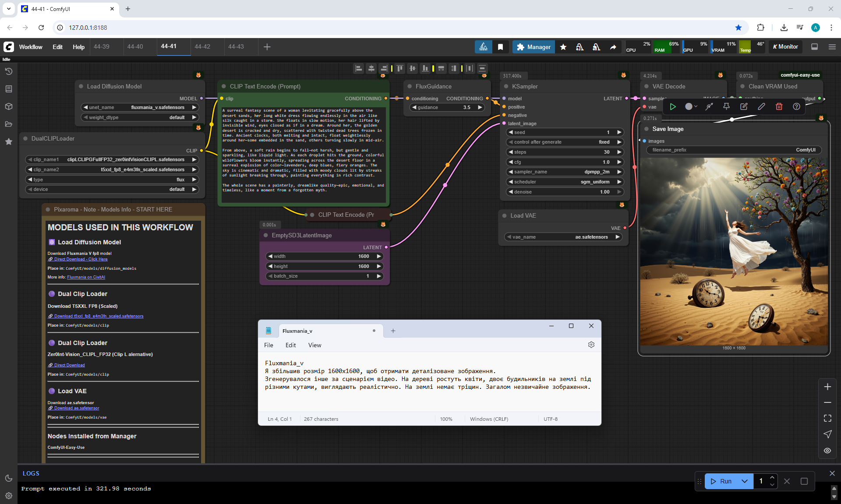Click the Manager button
841x504 pixels.
[x=533, y=47]
